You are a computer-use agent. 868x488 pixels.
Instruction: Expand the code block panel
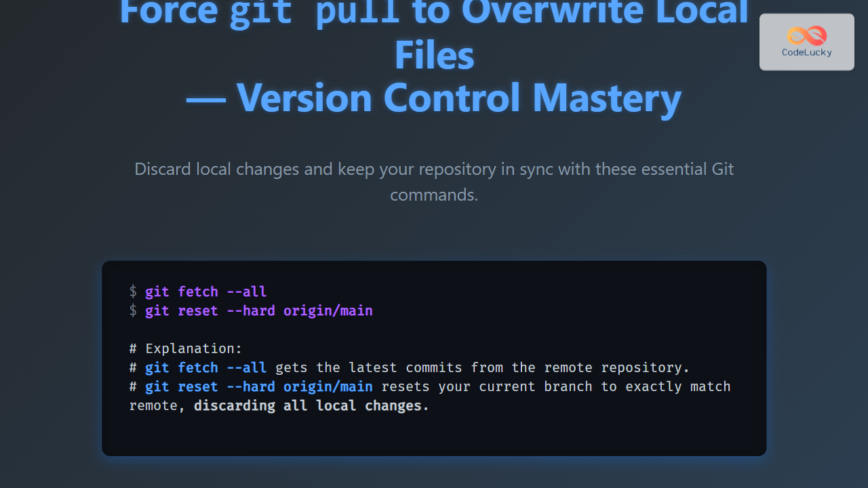click(x=434, y=357)
